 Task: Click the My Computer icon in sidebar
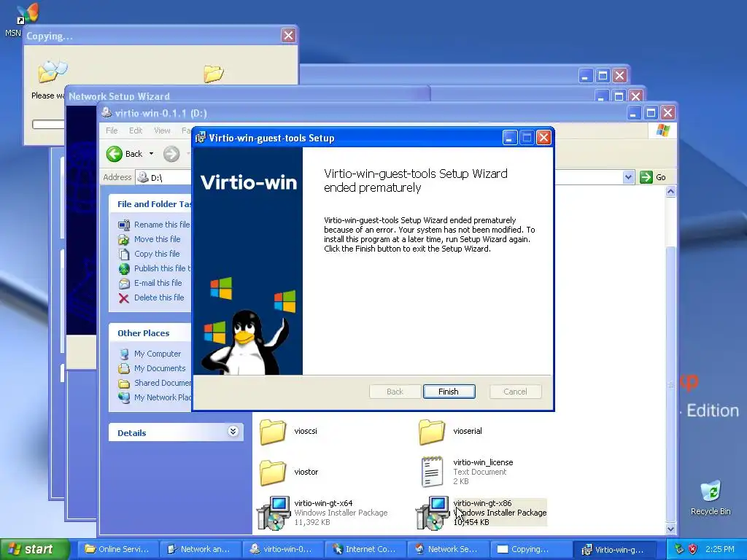click(124, 354)
